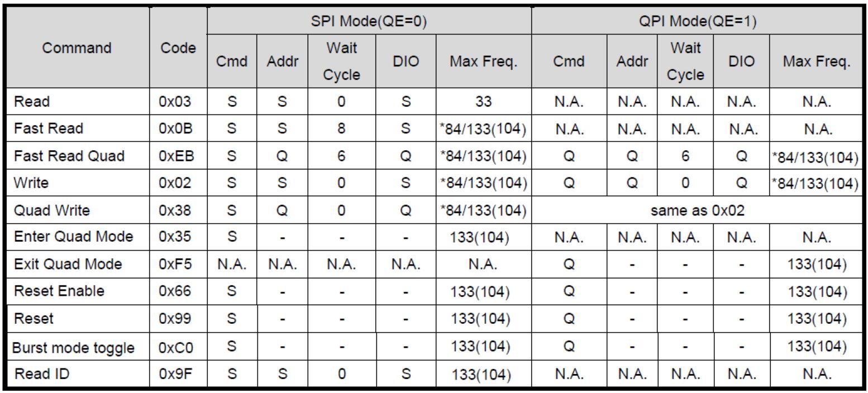Viewport: 868px width, 393px height.
Task: Select the "Enter Quad Mode" row label
Action: pos(73,237)
